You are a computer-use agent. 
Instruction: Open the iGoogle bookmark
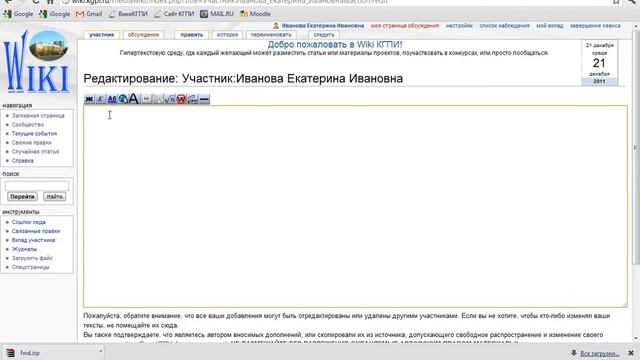[x=54, y=14]
